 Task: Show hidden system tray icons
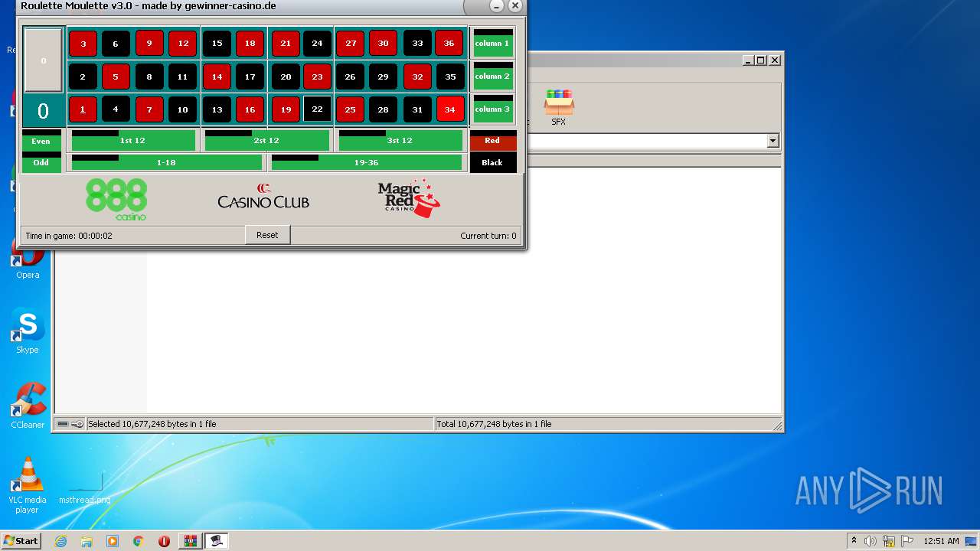(x=854, y=541)
